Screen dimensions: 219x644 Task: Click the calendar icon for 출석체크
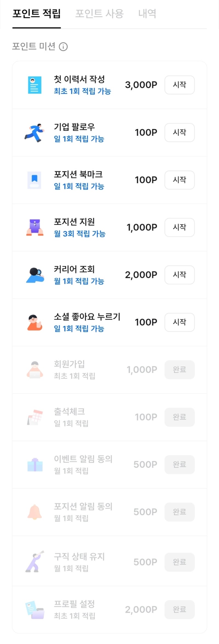pyautogui.click(x=35, y=417)
